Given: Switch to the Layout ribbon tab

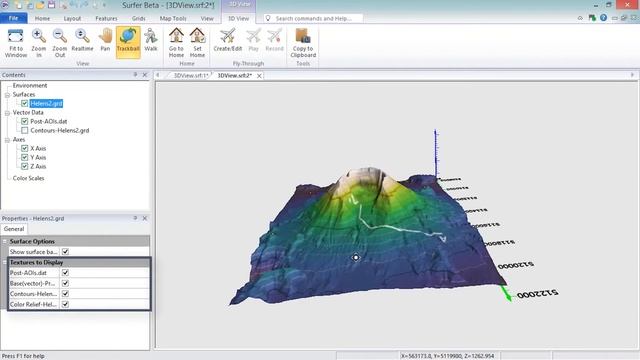Looking at the screenshot, I should (x=72, y=18).
